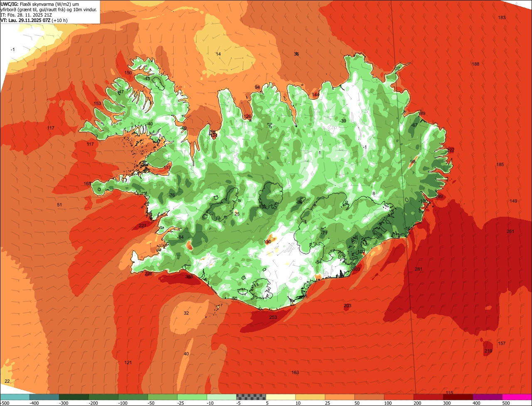
Task: Click initial time text 'IT: Fös. 28. 11. 2025 21Z'
Action: (26, 15)
